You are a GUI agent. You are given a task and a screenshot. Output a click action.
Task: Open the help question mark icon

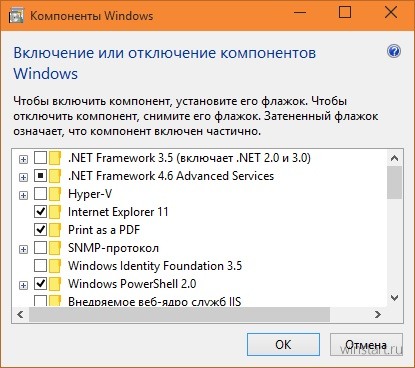394,52
